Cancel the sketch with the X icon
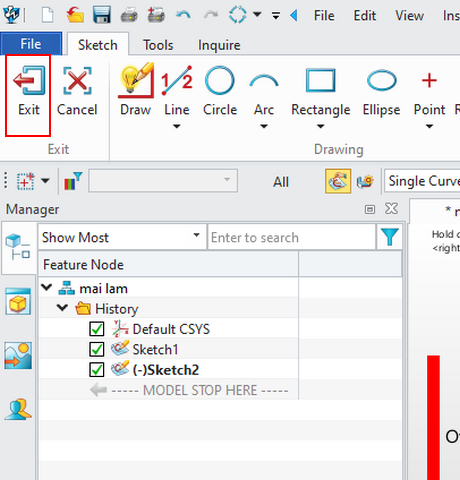The image size is (460, 480). [77, 81]
